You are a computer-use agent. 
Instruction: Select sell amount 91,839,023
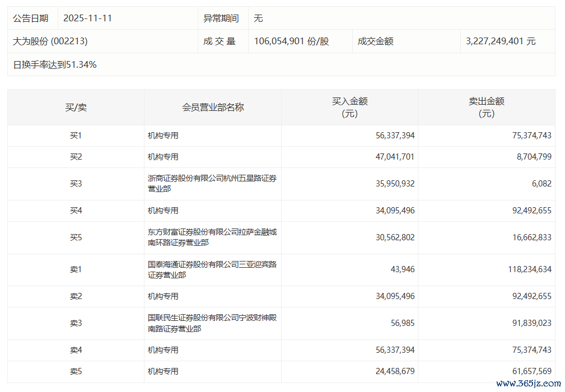[532, 323]
